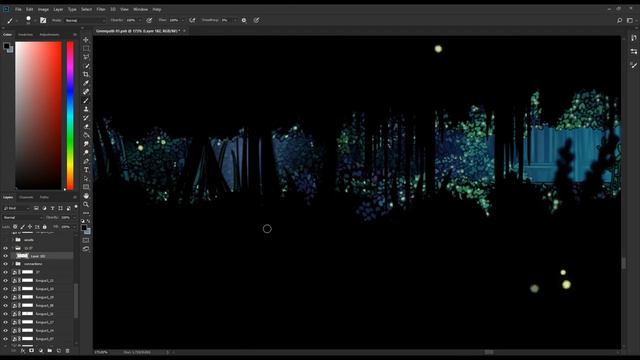Add layer mask icon

(x=31, y=351)
